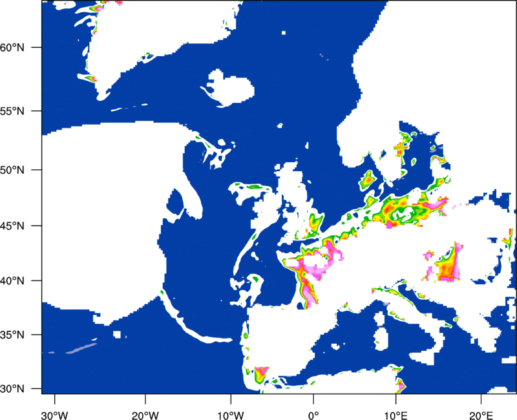Click the 10°W longitude label
517x420 pixels.
[x=231, y=415]
